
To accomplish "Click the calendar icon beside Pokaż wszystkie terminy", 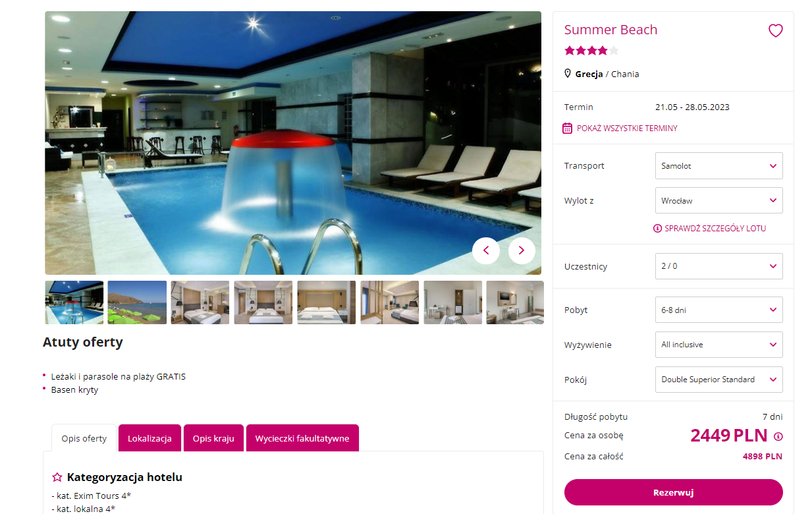I will tap(568, 128).
